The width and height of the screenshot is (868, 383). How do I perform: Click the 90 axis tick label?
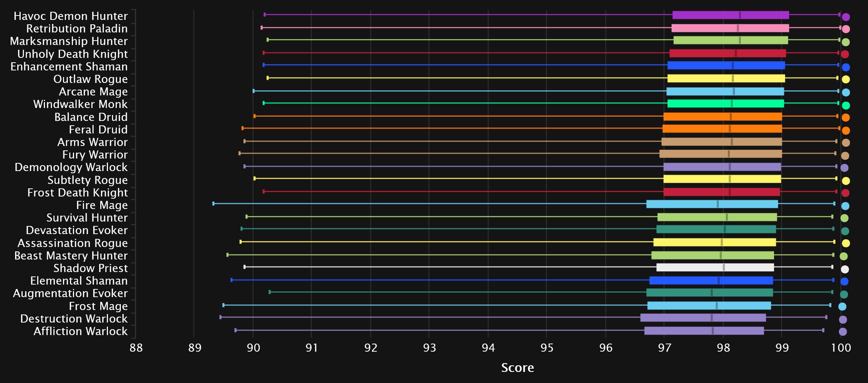pos(253,348)
